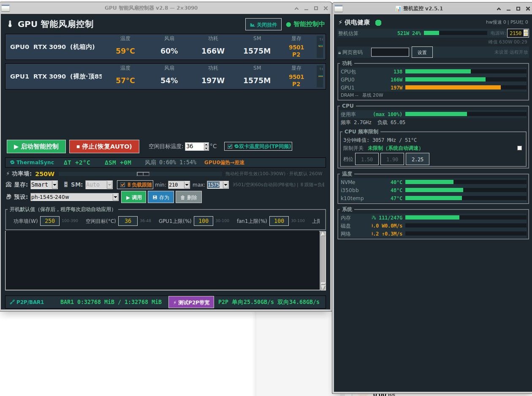Click the 删除 preset button
This screenshot has width=532, height=396.
point(189,197)
